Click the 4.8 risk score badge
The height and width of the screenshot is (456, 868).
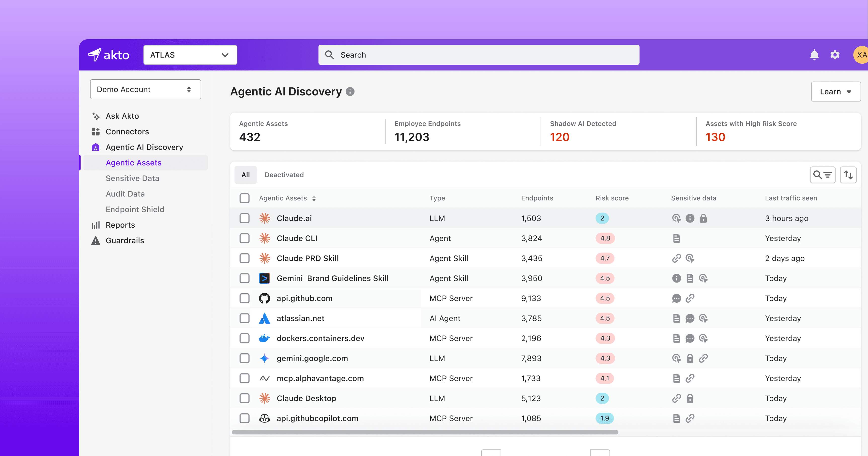[x=605, y=238]
